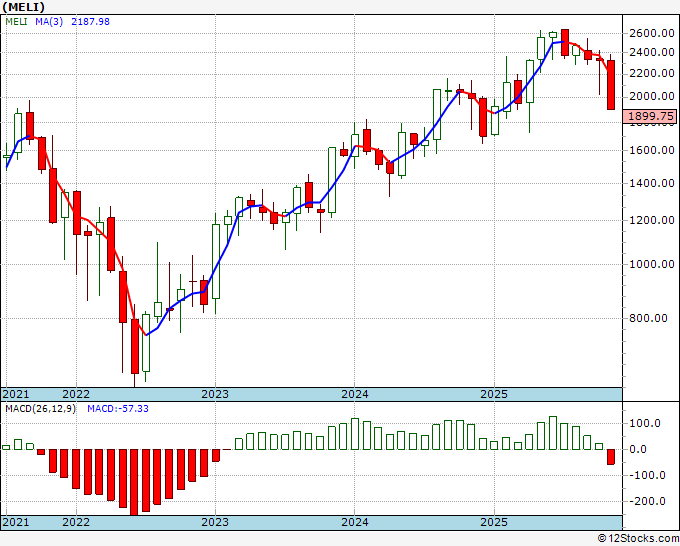Viewport: 680px width, 546px height.
Task: Click the 2187.98 moving average value
Action: click(90, 21)
